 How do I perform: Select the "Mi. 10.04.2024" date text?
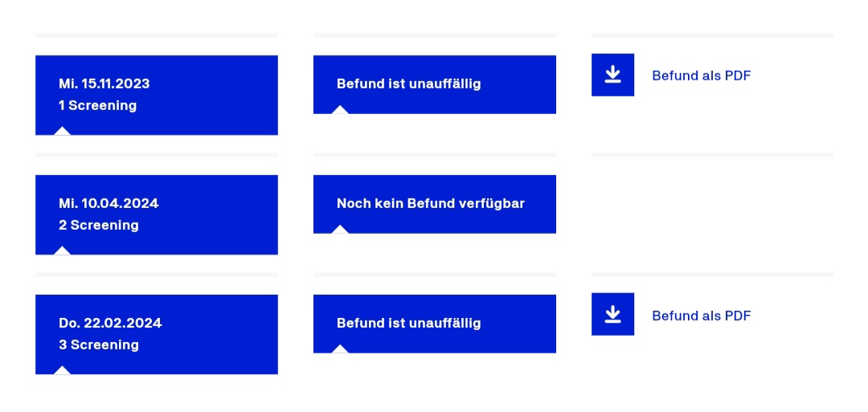(x=108, y=203)
